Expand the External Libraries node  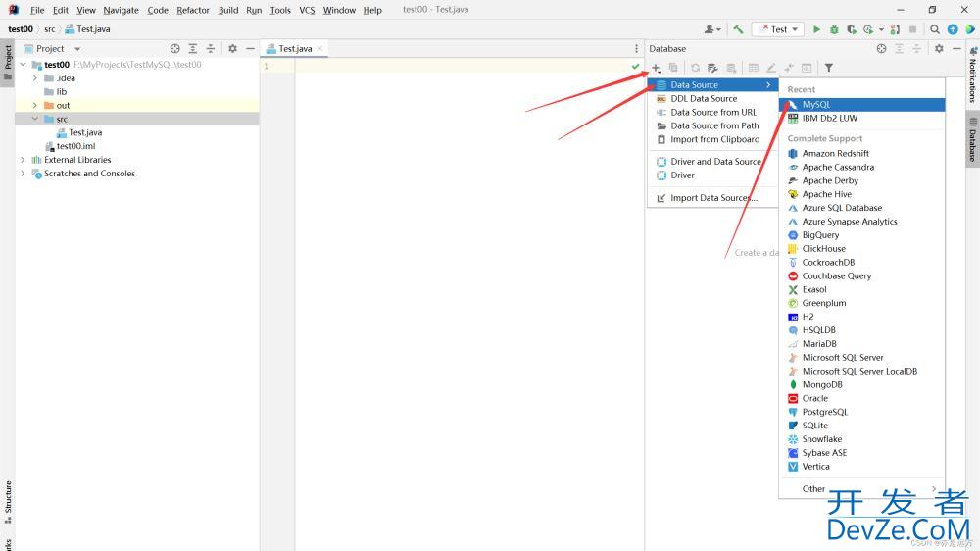[x=24, y=160]
